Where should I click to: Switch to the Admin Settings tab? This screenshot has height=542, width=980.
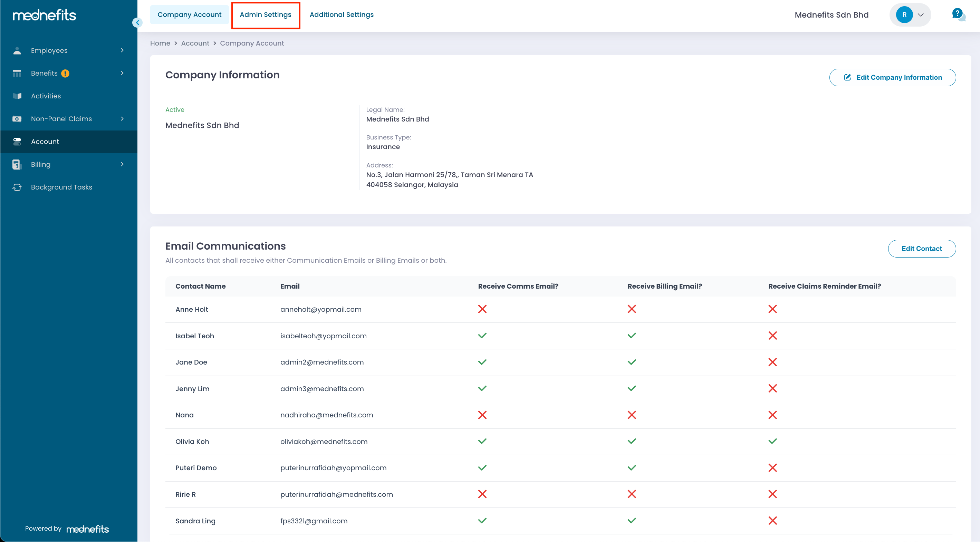(x=265, y=15)
